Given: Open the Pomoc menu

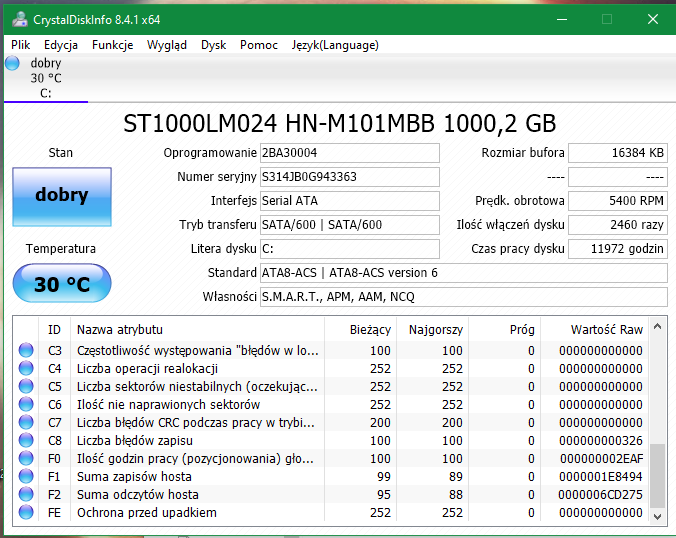Looking at the screenshot, I should click(x=259, y=45).
